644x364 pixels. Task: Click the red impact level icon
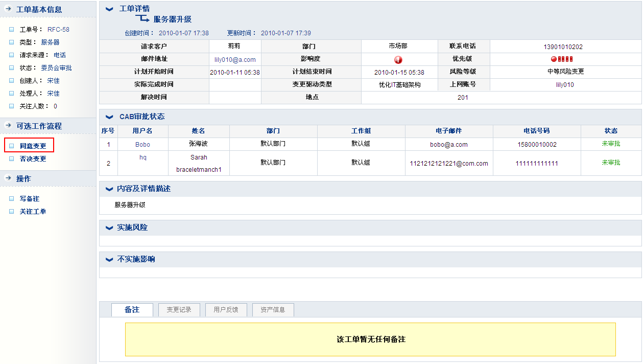tap(398, 60)
